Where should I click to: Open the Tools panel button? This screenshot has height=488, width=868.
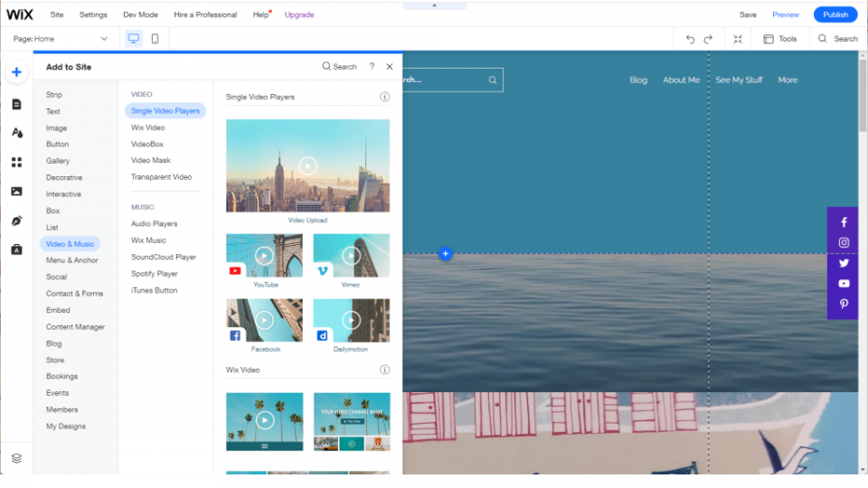(780, 39)
